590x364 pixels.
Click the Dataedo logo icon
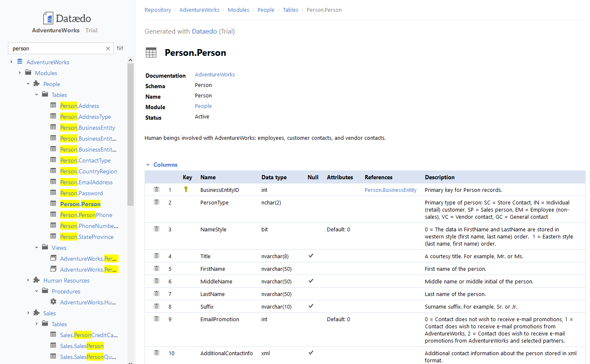(47, 17)
